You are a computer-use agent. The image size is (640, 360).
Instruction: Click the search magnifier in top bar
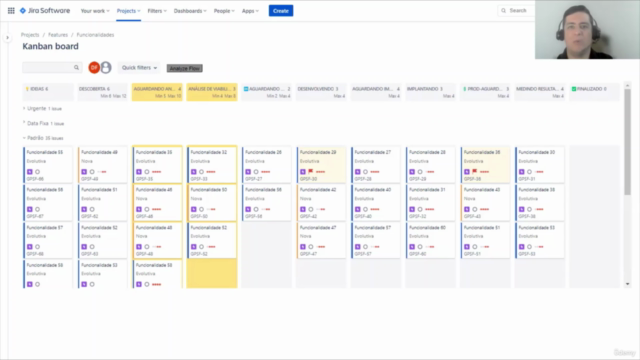point(503,11)
